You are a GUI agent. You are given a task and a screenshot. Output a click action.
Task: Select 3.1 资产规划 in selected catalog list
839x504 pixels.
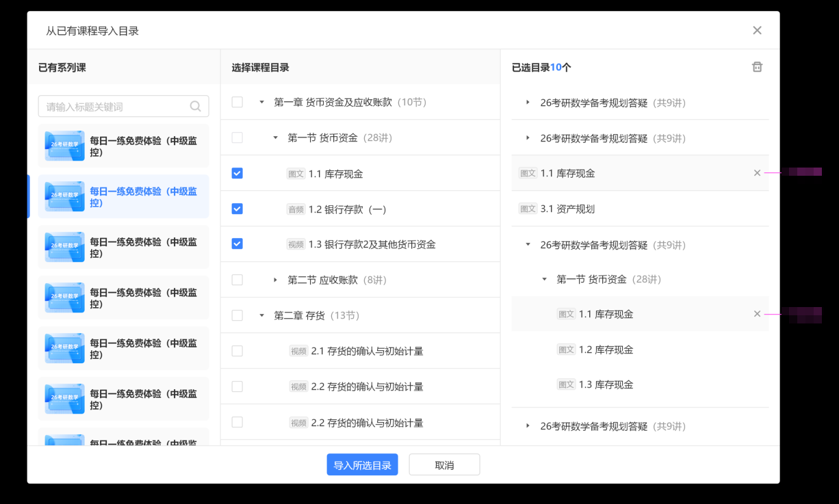[567, 209]
